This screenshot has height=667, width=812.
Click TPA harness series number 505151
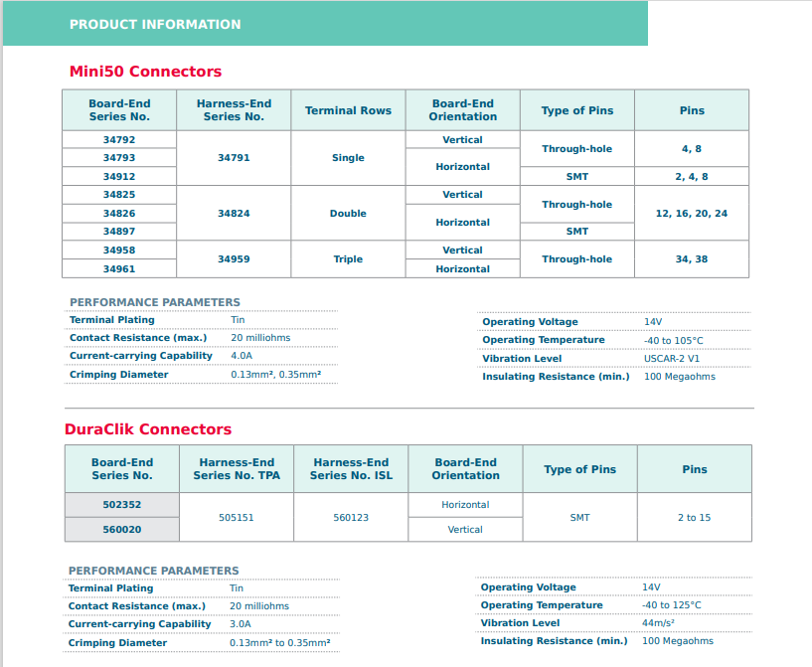coord(237,517)
